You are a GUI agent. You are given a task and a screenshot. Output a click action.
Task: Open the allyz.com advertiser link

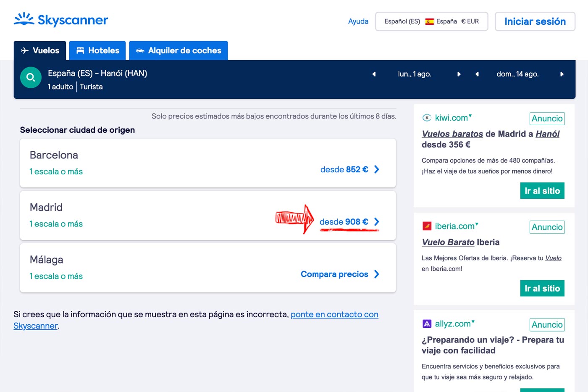[x=453, y=324]
